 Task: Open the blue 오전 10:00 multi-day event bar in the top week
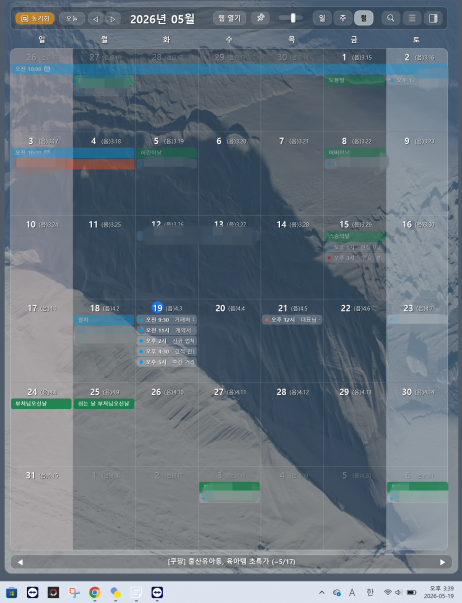pos(229,69)
